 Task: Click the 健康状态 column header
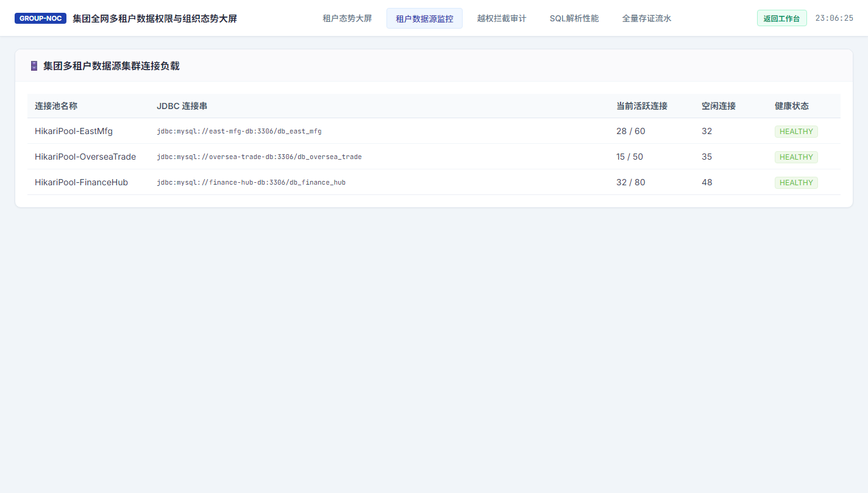pyautogui.click(x=792, y=106)
